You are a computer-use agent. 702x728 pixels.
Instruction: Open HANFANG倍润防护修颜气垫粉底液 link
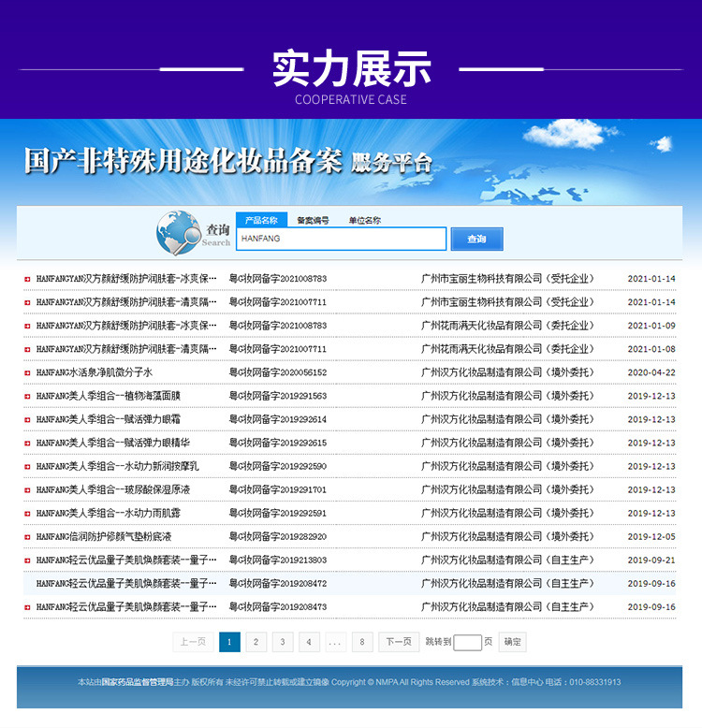tap(104, 537)
